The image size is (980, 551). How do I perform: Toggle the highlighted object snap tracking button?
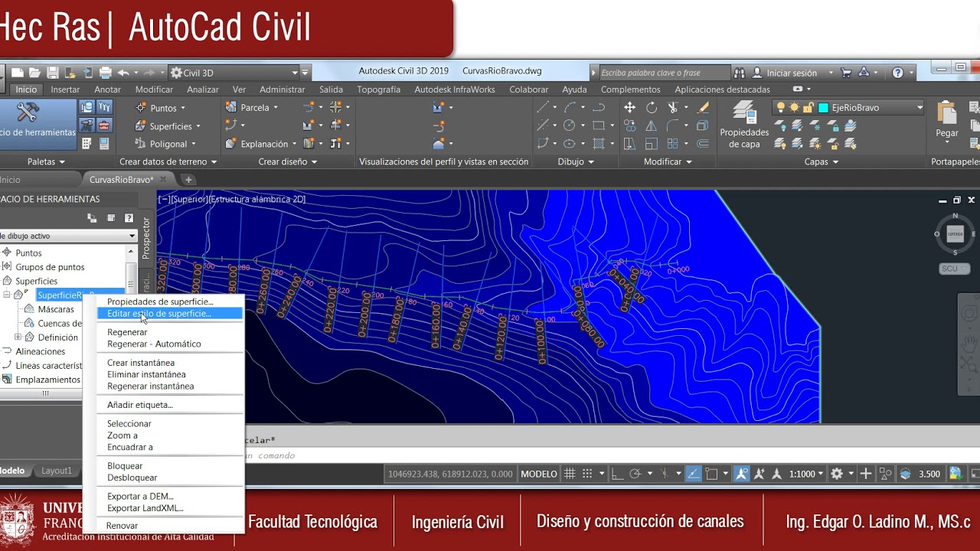(x=693, y=474)
